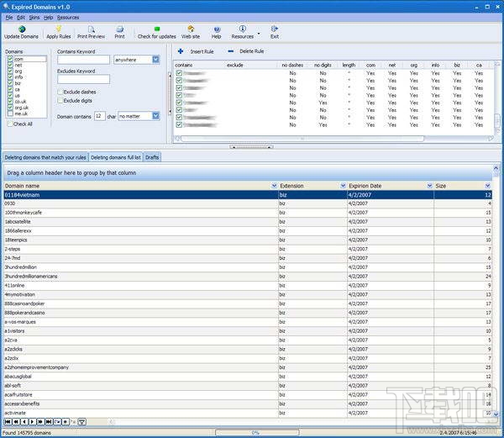Screen dimensions: 504x438
Task: Open the Skins menu
Action: (x=34, y=17)
